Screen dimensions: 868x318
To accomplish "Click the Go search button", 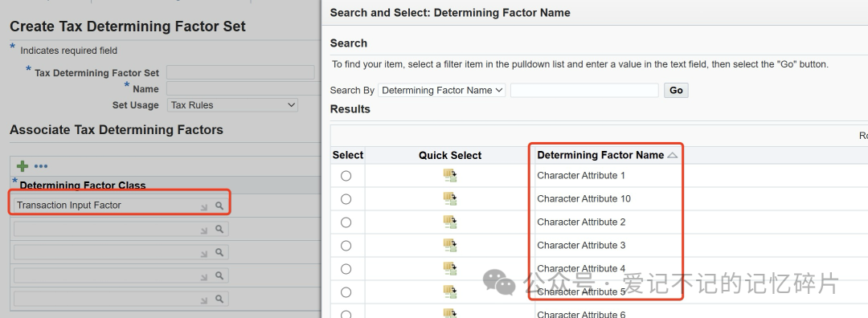I will (x=676, y=90).
